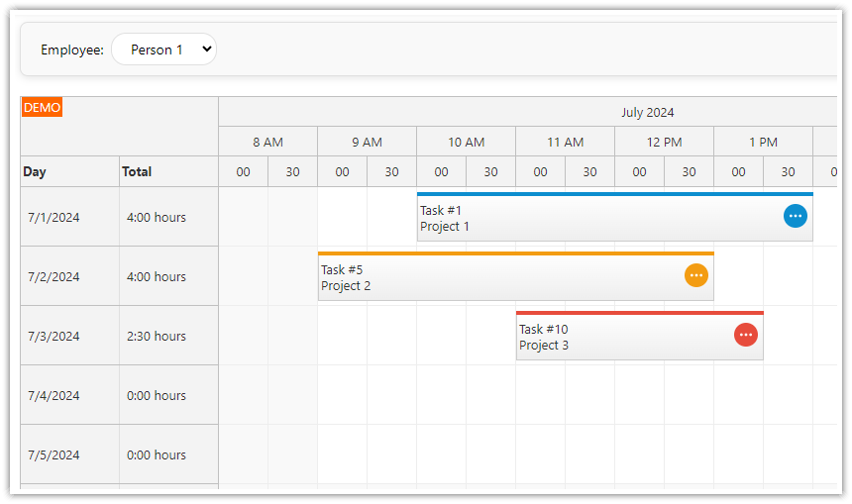Click the 4:00 hours total for 7/2/2024

pyautogui.click(x=169, y=276)
